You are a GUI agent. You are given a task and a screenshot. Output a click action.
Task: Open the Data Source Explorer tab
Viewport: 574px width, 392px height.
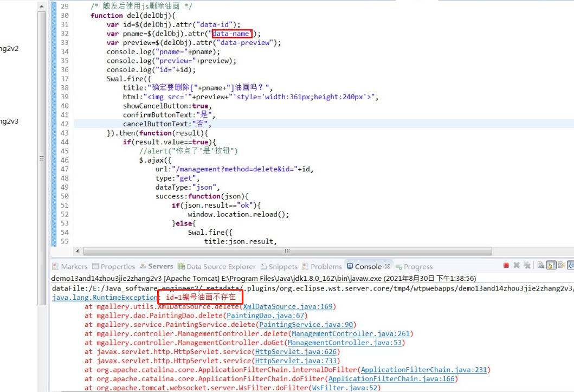pyautogui.click(x=217, y=266)
